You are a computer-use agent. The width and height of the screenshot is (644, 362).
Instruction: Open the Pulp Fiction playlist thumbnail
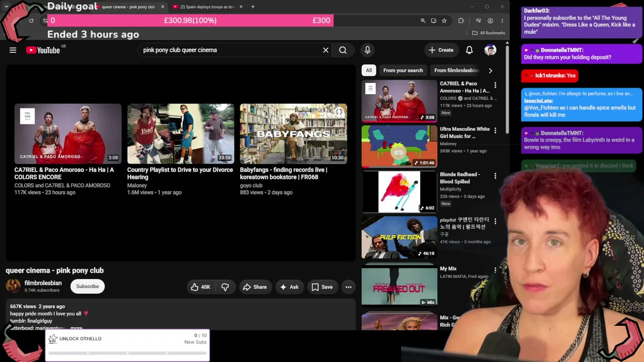point(399,237)
